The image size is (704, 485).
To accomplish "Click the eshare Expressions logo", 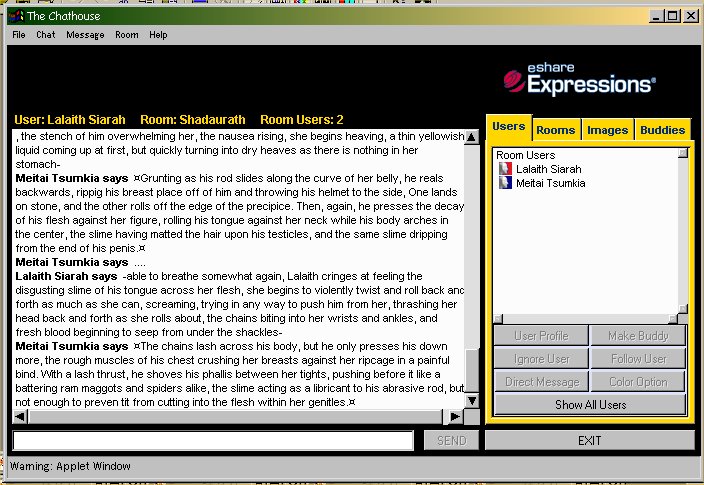I will pyautogui.click(x=579, y=79).
